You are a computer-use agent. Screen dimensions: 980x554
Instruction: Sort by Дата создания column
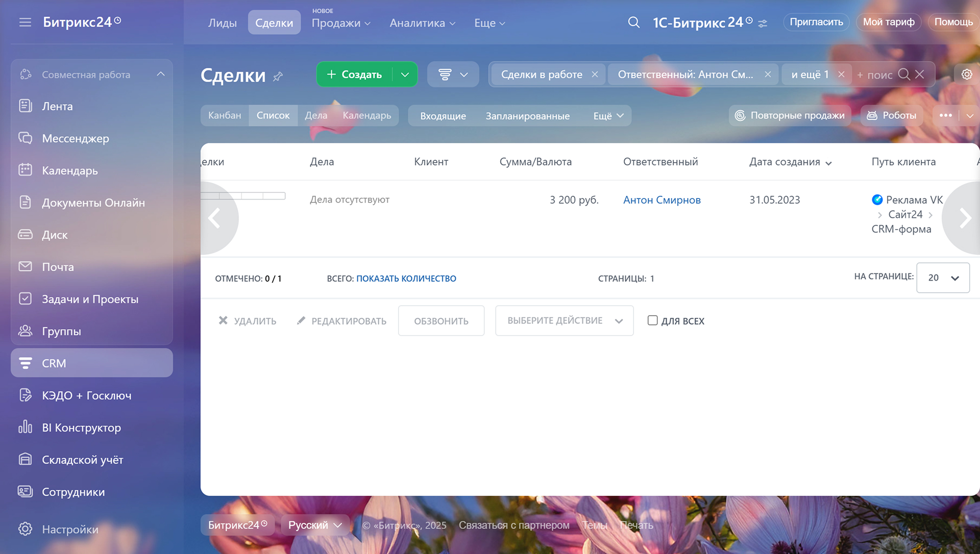[790, 162]
